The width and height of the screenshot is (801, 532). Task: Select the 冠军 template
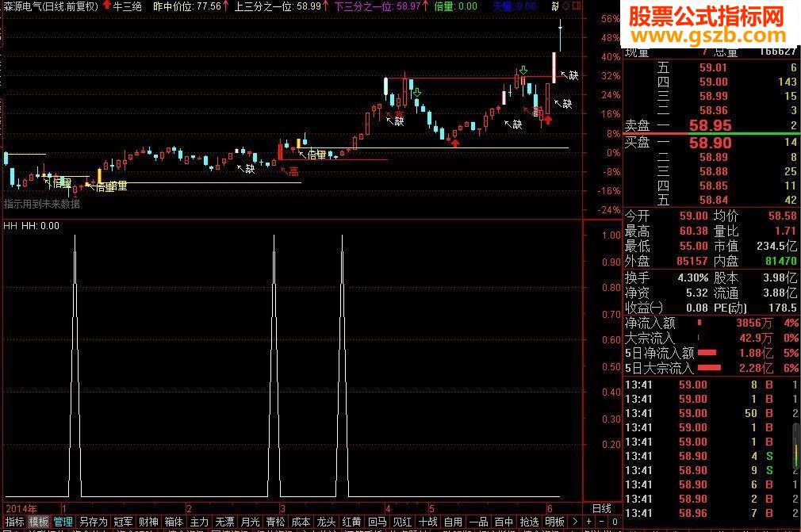coord(123,522)
